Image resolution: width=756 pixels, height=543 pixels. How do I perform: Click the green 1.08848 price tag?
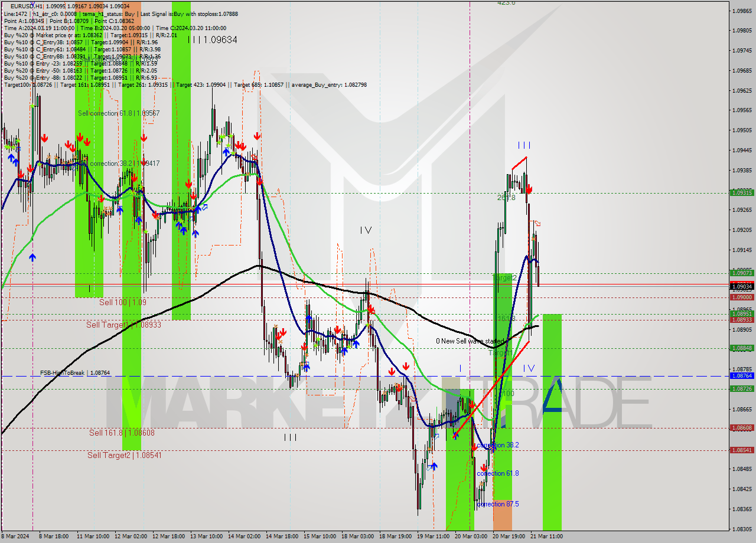point(742,348)
